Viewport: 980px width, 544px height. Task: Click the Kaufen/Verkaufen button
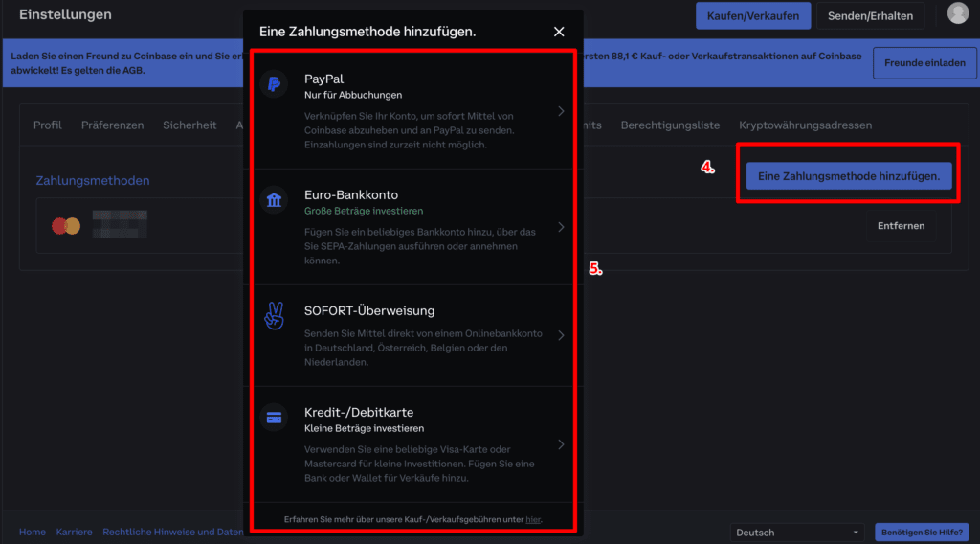(x=753, y=15)
